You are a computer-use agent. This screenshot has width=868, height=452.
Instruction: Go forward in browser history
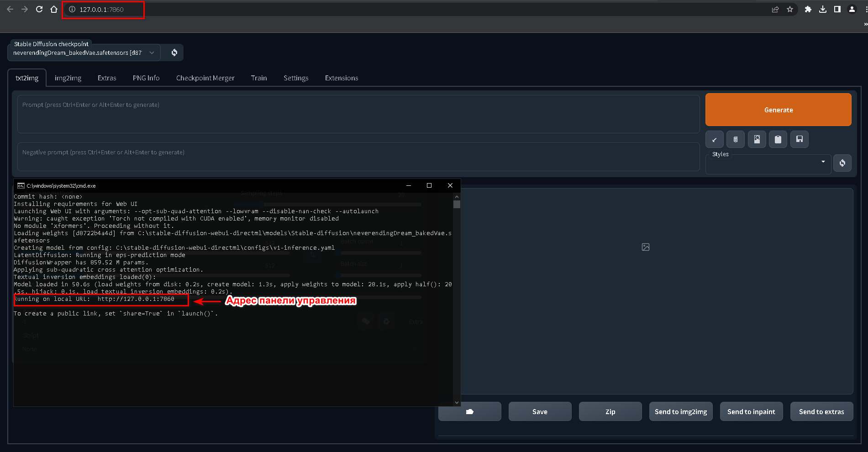(x=25, y=9)
